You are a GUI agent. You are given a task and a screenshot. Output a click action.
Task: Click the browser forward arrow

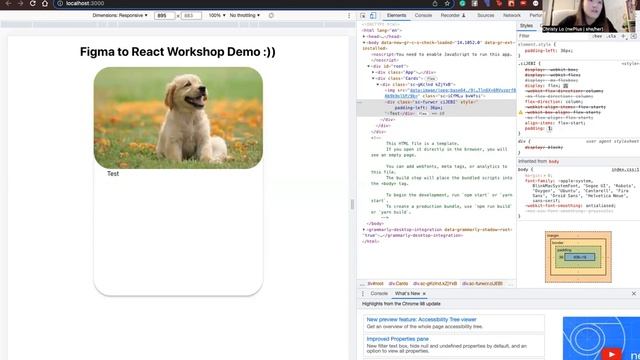click(20, 3)
